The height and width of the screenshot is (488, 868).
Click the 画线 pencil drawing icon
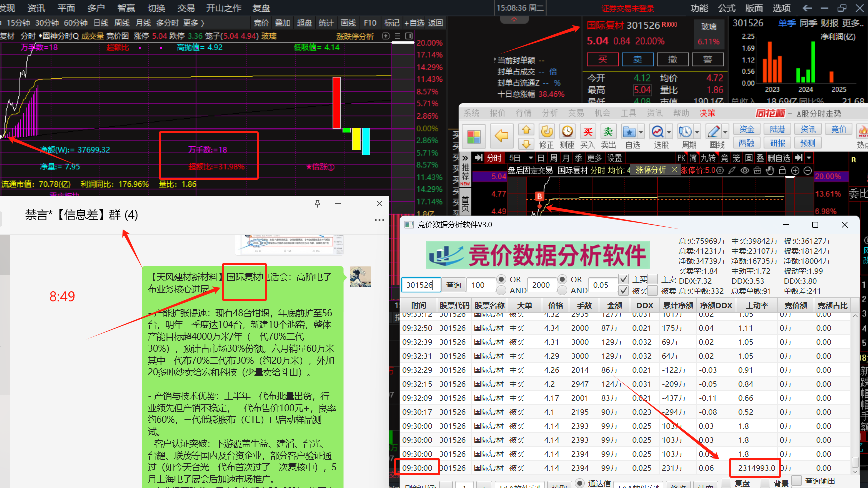click(714, 131)
